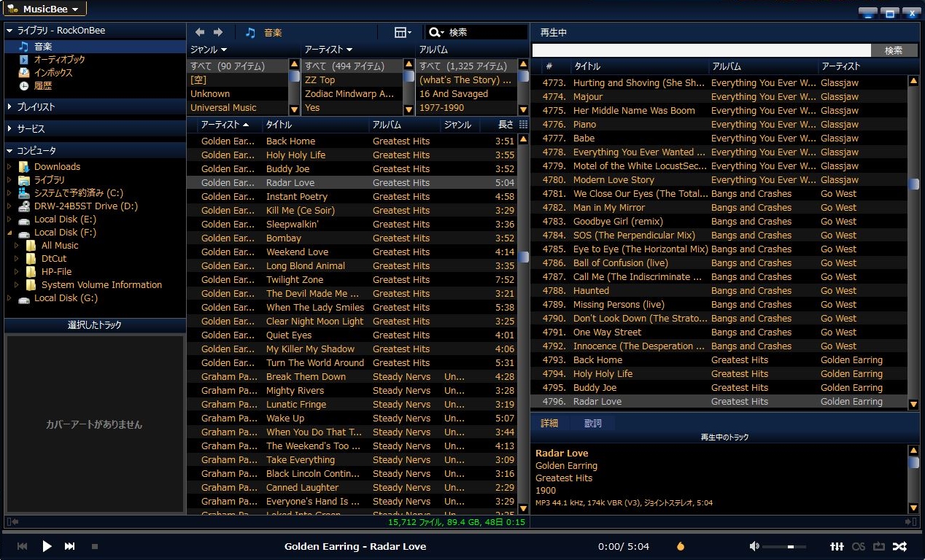This screenshot has width=925, height=560.
Task: Go back with the navigation back arrow
Action: point(200,32)
